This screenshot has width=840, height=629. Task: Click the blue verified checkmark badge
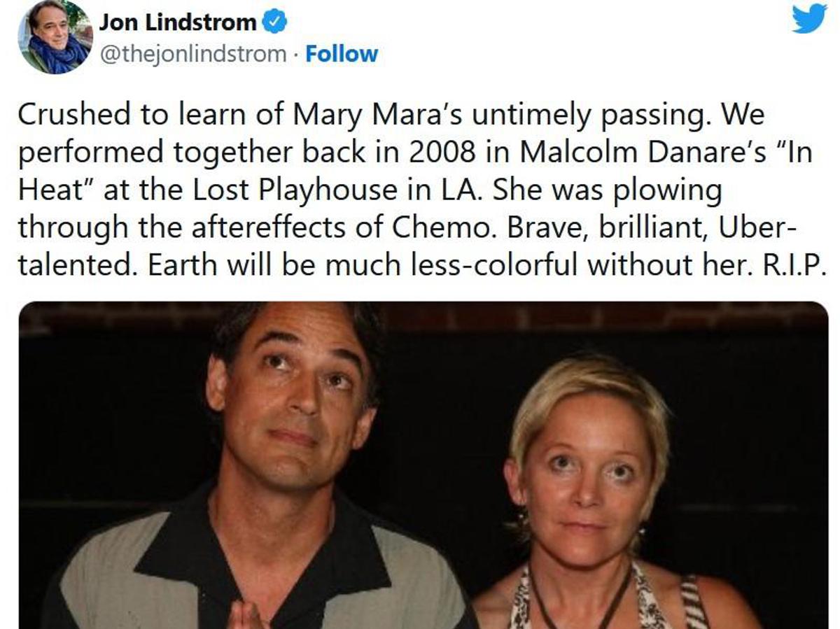click(x=274, y=23)
